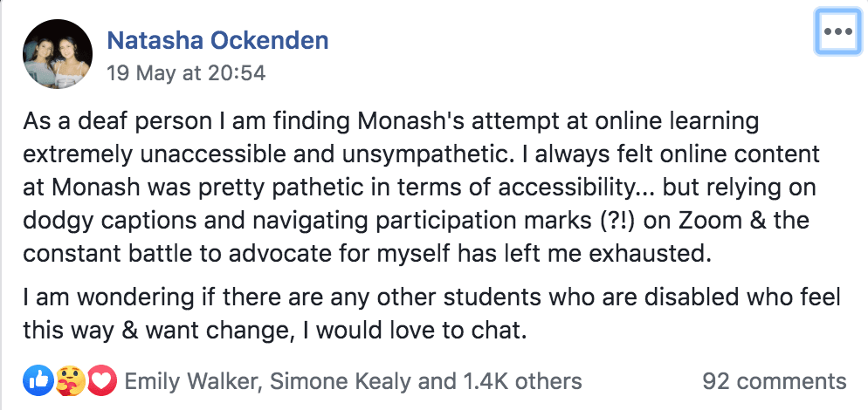Open Emily Walker's name in reactions
Screen dimensions: 868x410
click(194, 381)
